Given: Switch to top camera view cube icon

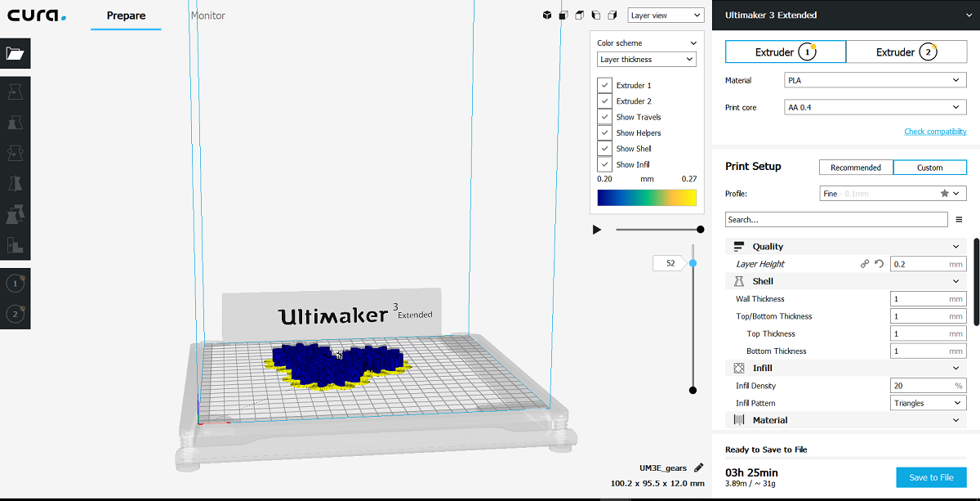Looking at the screenshot, I should [x=579, y=16].
